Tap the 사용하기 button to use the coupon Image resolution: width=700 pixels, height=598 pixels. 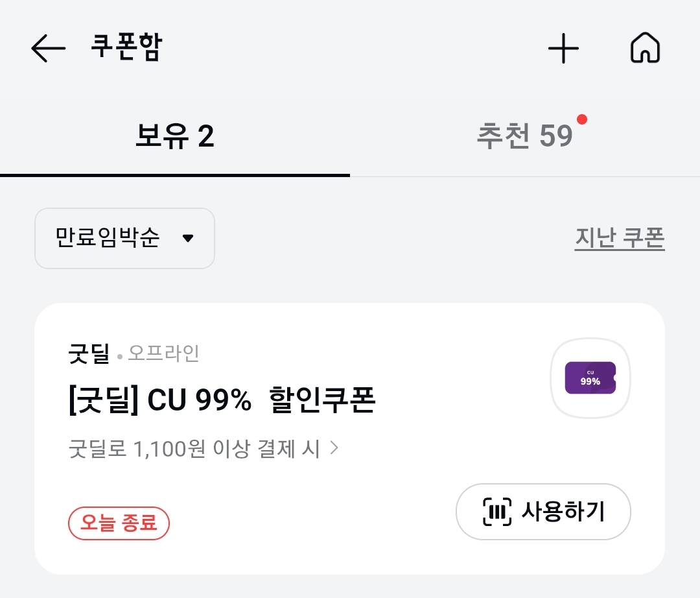click(x=543, y=512)
